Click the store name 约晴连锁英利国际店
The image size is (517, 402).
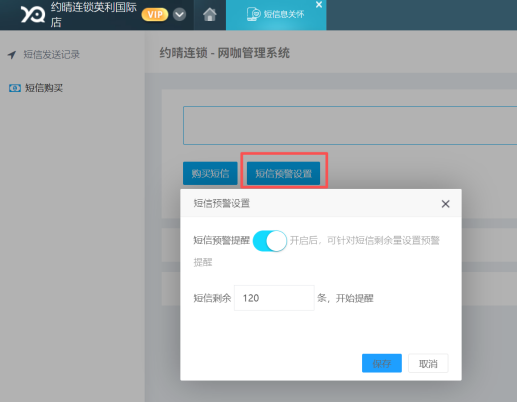[x=94, y=15]
